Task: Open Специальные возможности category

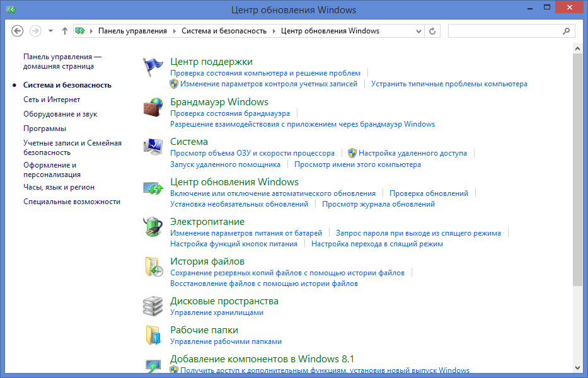Action: coord(72,202)
